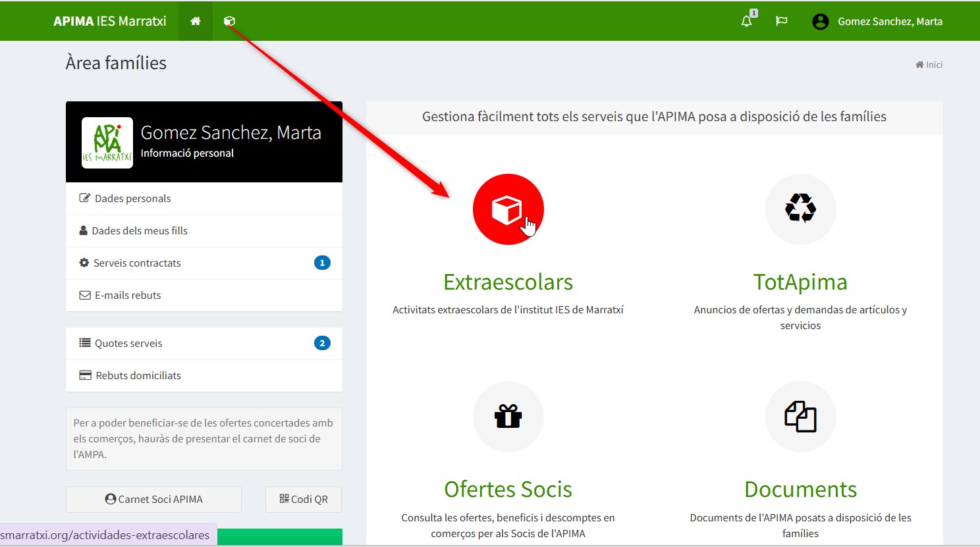980x547 pixels.
Task: Go to Serveis contractats
Action: pos(137,263)
